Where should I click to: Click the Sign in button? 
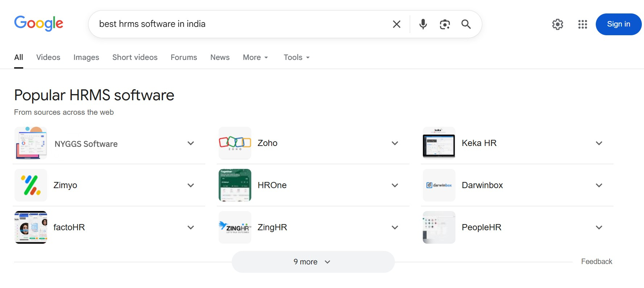618,24
